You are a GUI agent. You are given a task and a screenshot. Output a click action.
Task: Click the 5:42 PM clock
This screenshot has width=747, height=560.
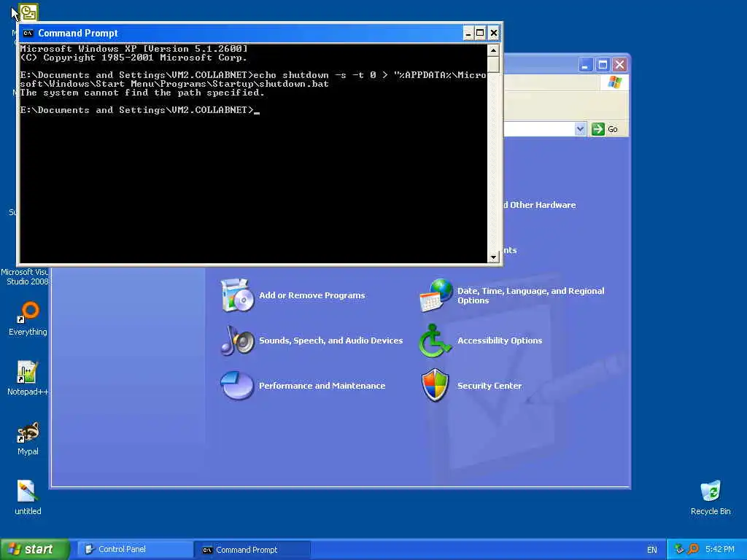(720, 549)
